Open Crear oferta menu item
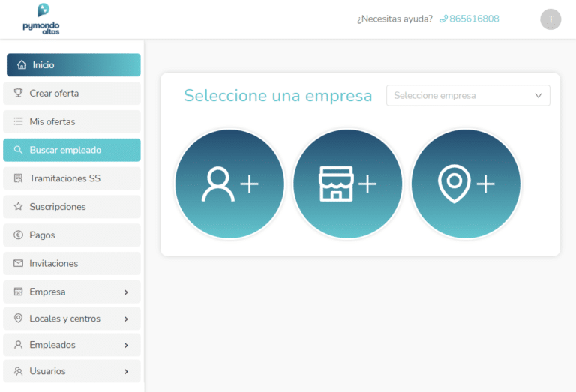Image resolution: width=576 pixels, height=392 pixels. pyautogui.click(x=72, y=93)
